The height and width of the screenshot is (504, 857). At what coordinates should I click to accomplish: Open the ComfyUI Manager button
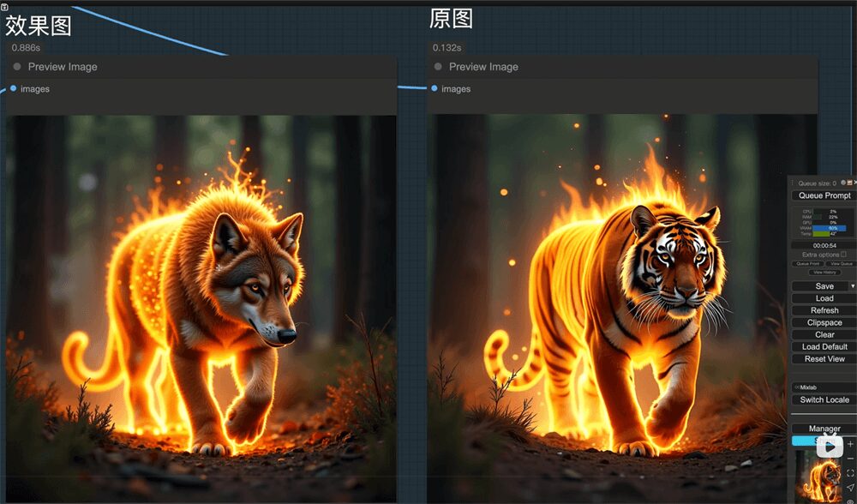click(824, 429)
